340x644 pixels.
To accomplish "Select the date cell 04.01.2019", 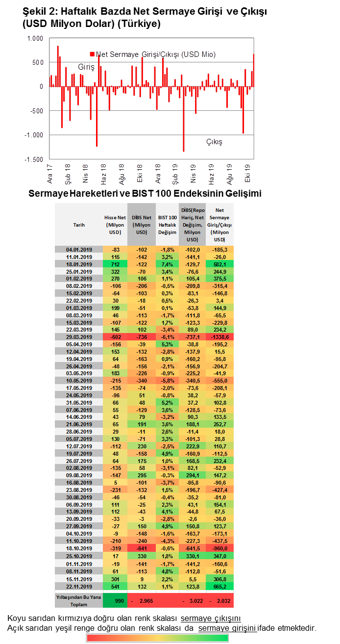I will pos(79,250).
